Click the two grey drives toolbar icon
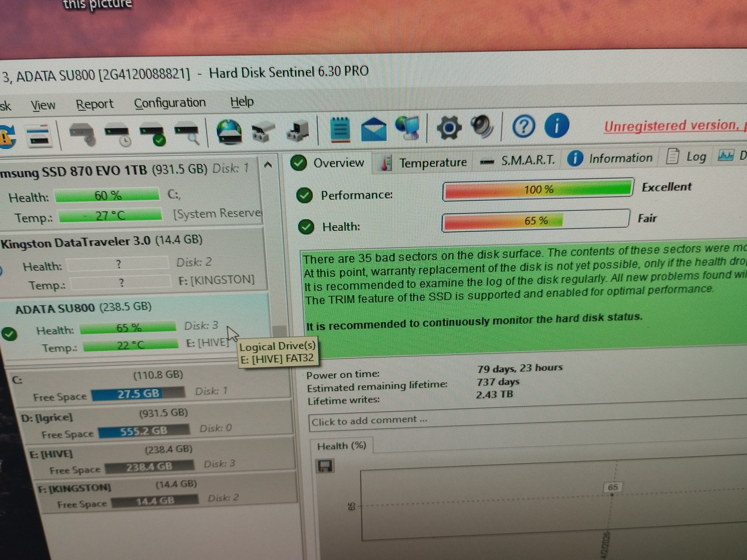 click(x=263, y=132)
